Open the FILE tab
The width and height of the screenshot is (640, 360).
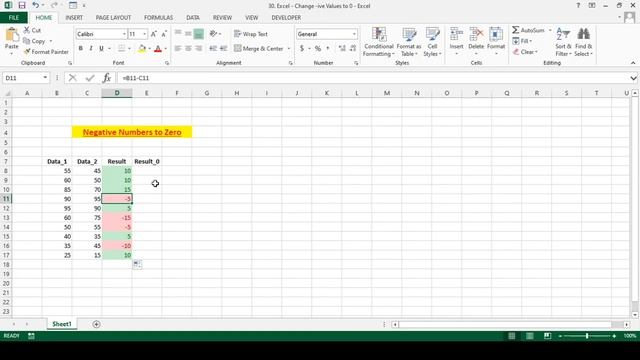coord(14,18)
